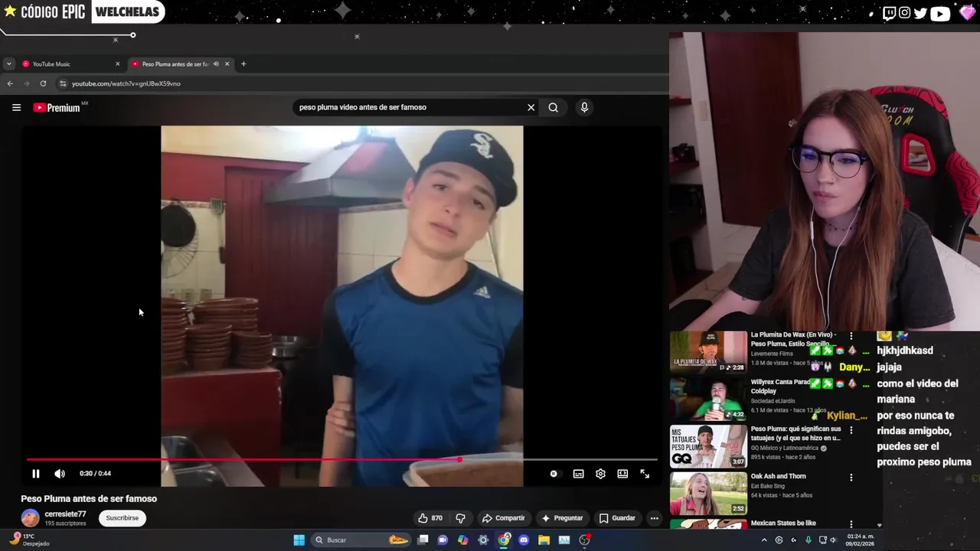Save video with Guardar
Image resolution: width=980 pixels, height=551 pixels.
point(617,518)
